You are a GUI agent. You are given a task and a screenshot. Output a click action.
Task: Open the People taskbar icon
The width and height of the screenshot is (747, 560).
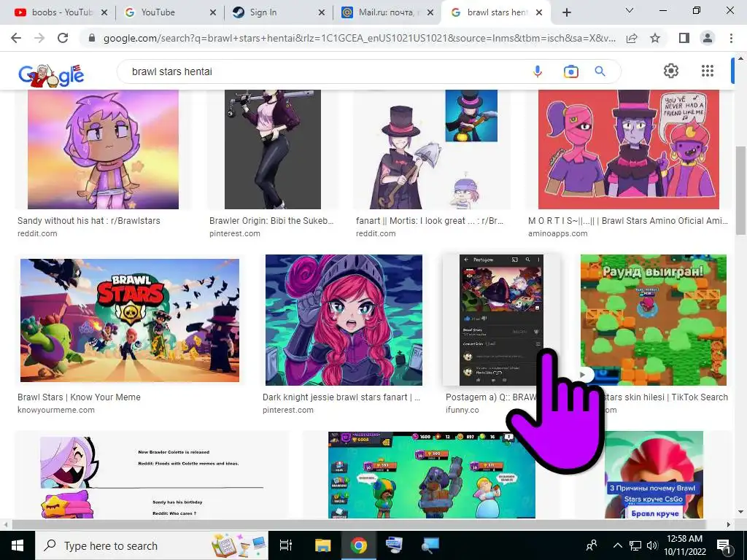tap(592, 545)
